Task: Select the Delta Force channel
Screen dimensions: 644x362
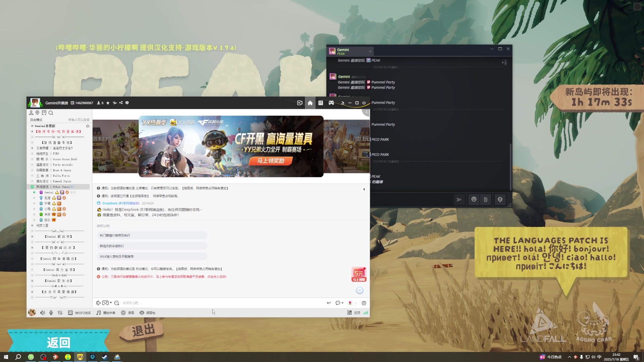Action: [x=53, y=176]
